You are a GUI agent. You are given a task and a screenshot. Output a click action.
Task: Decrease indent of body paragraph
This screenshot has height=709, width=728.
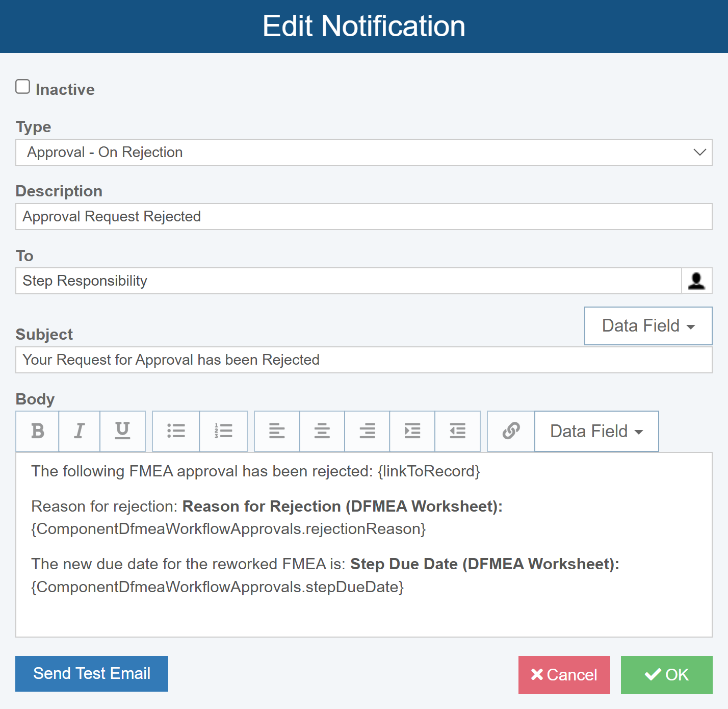click(457, 431)
